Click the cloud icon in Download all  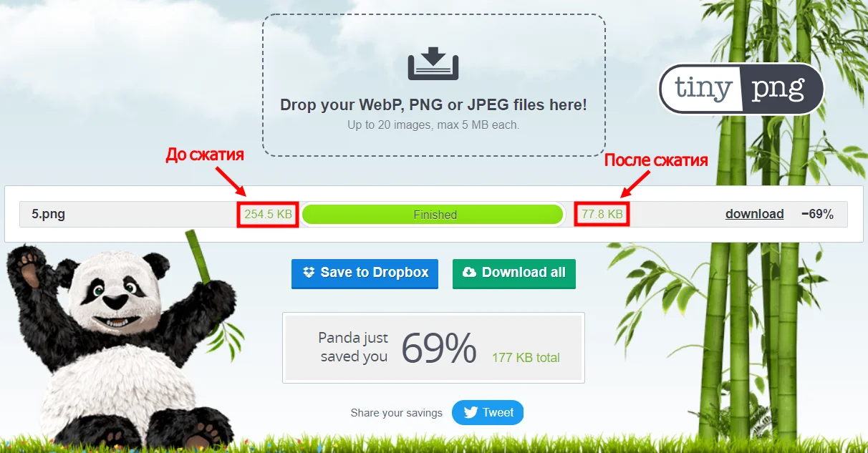pos(470,273)
